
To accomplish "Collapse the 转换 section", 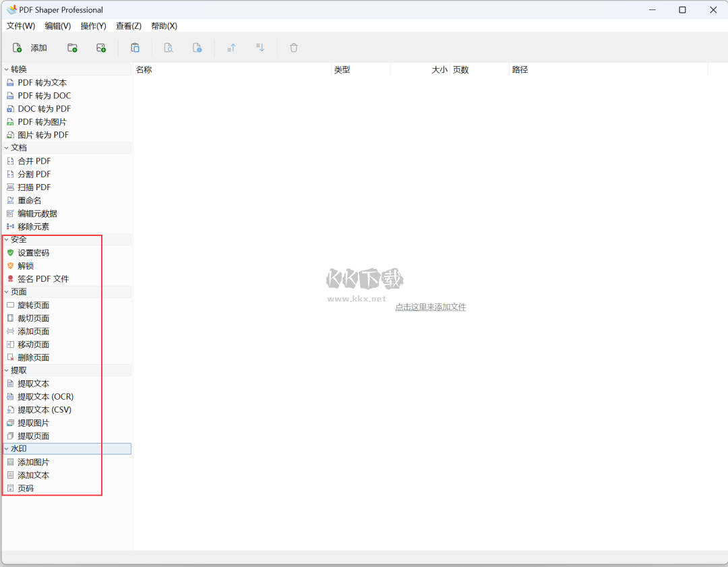I will tap(6, 69).
